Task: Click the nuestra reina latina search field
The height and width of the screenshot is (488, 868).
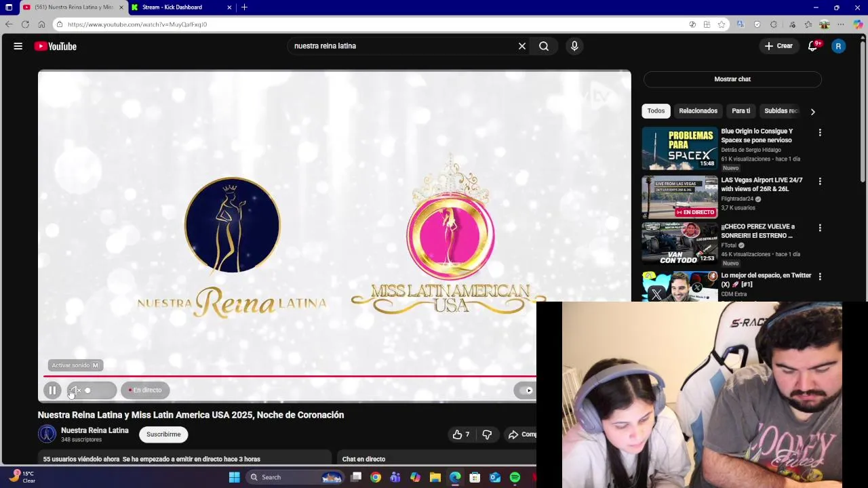Action: click(403, 46)
